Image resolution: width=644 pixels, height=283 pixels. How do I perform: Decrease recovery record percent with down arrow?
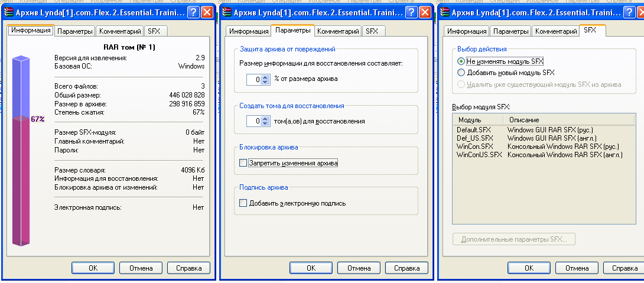click(265, 82)
